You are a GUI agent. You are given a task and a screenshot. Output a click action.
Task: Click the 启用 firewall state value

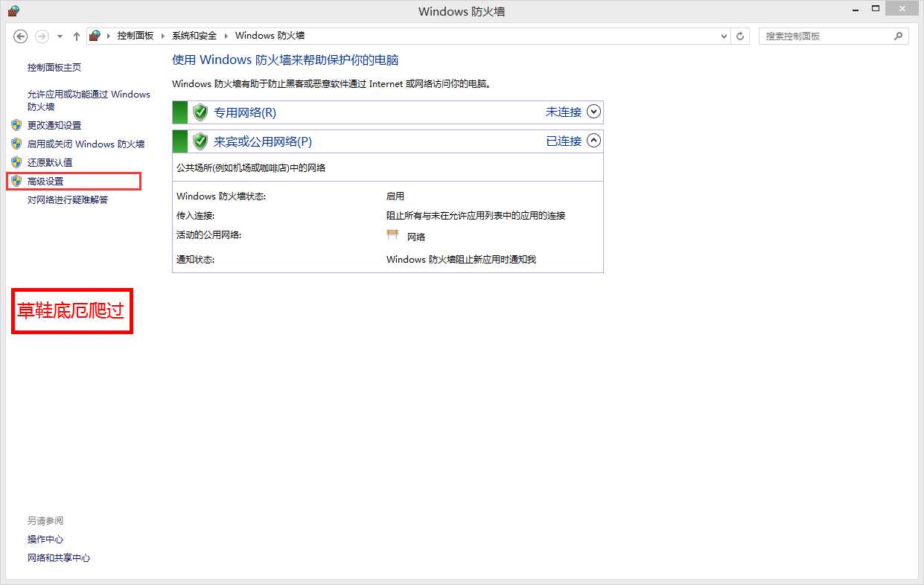pos(395,196)
